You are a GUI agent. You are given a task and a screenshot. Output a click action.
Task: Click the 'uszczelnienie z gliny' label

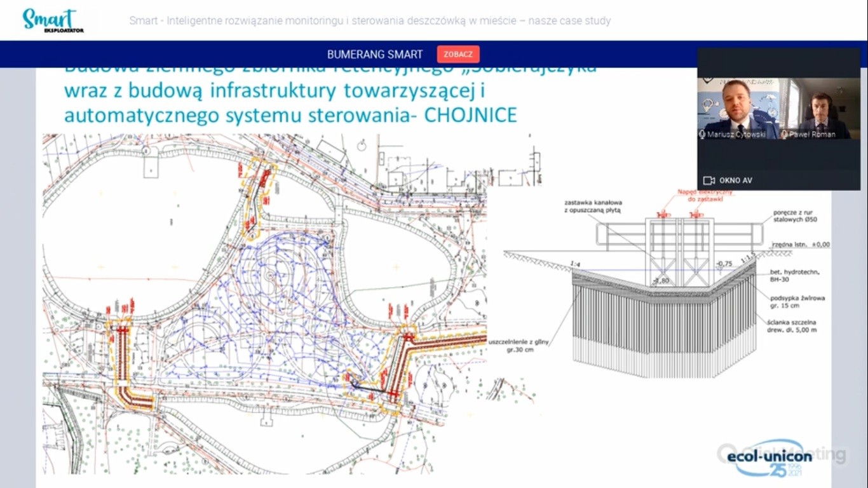521,345
